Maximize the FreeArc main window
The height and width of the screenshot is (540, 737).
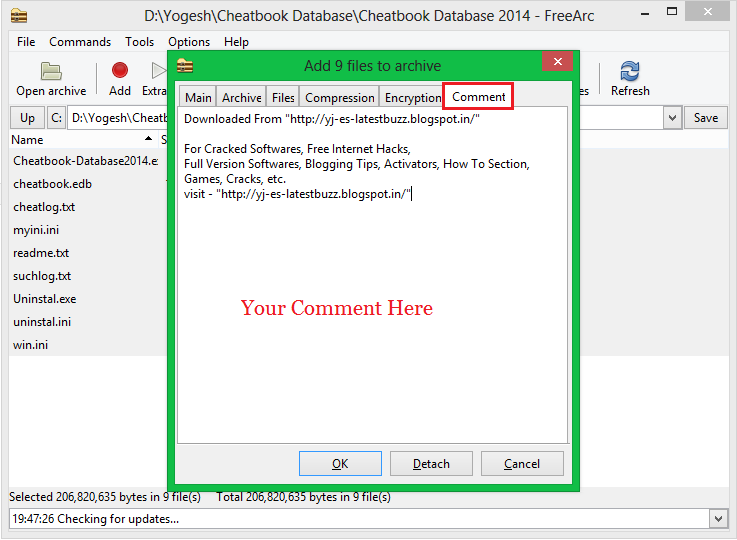point(672,12)
